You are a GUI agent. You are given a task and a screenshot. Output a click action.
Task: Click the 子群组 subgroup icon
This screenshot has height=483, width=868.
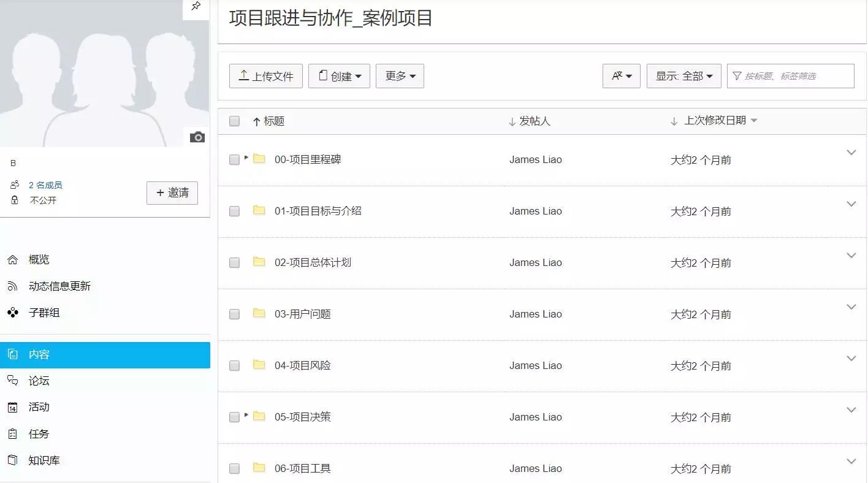(x=12, y=313)
